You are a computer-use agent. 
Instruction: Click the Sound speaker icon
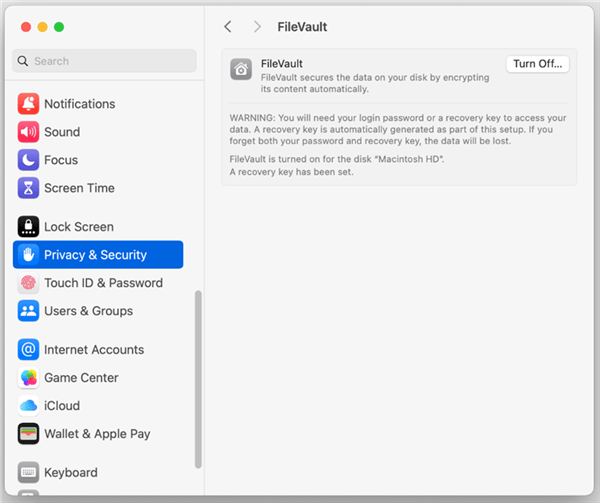[x=28, y=132]
